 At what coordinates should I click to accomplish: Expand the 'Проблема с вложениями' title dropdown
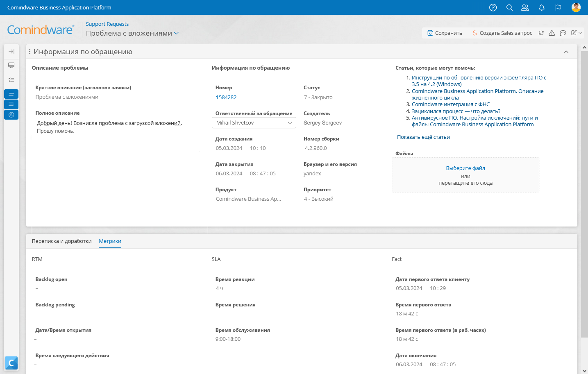(176, 33)
